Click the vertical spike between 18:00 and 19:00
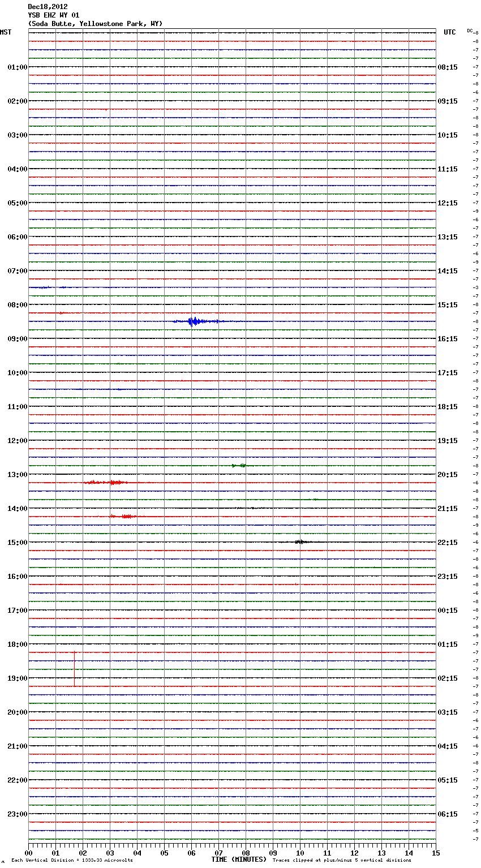Image resolution: width=481 pixels, height=868 pixels. click(x=75, y=669)
